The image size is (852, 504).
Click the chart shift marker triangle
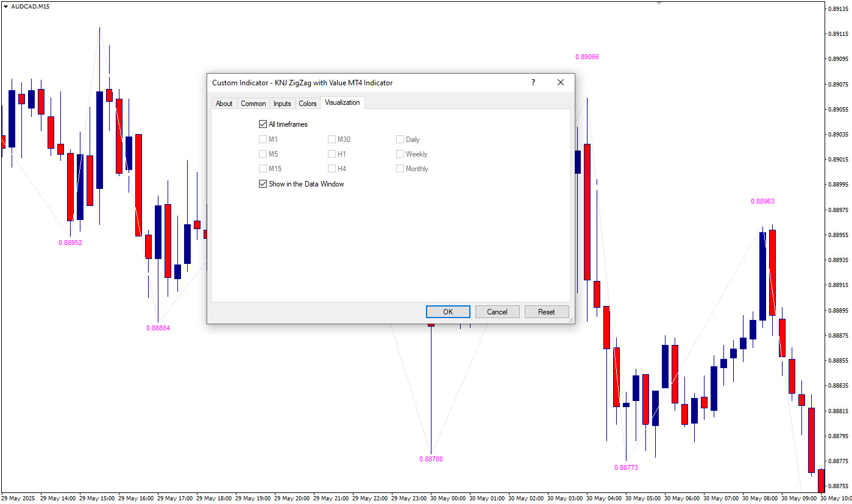659,3
